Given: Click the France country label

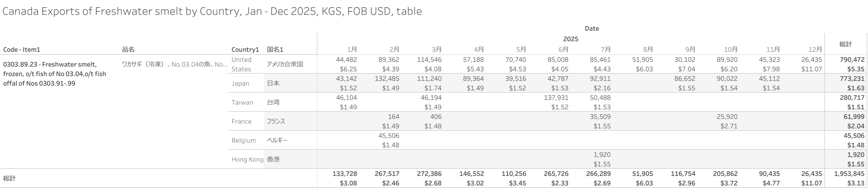Looking at the screenshot, I should coord(241,121).
